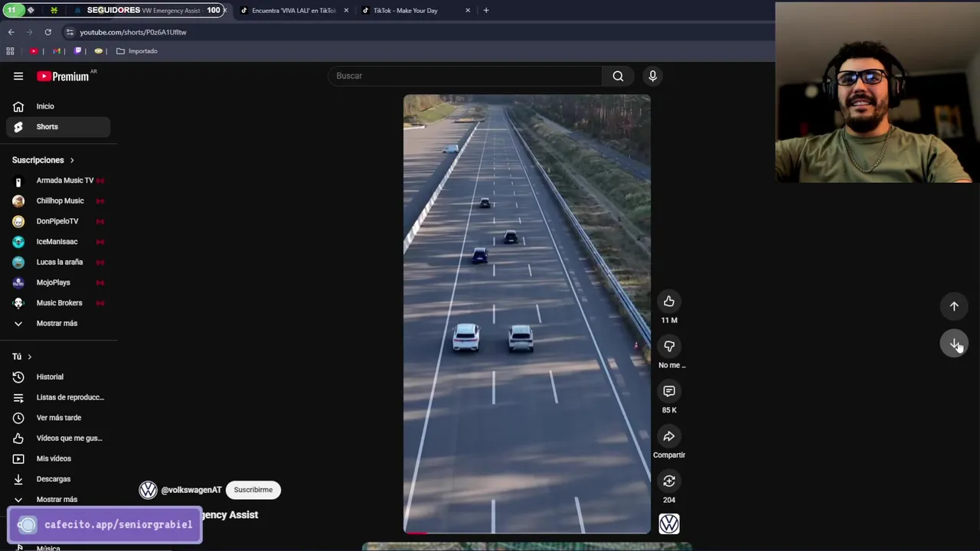The image size is (980, 551).
Task: Click the Buscar search field
Action: click(465, 76)
